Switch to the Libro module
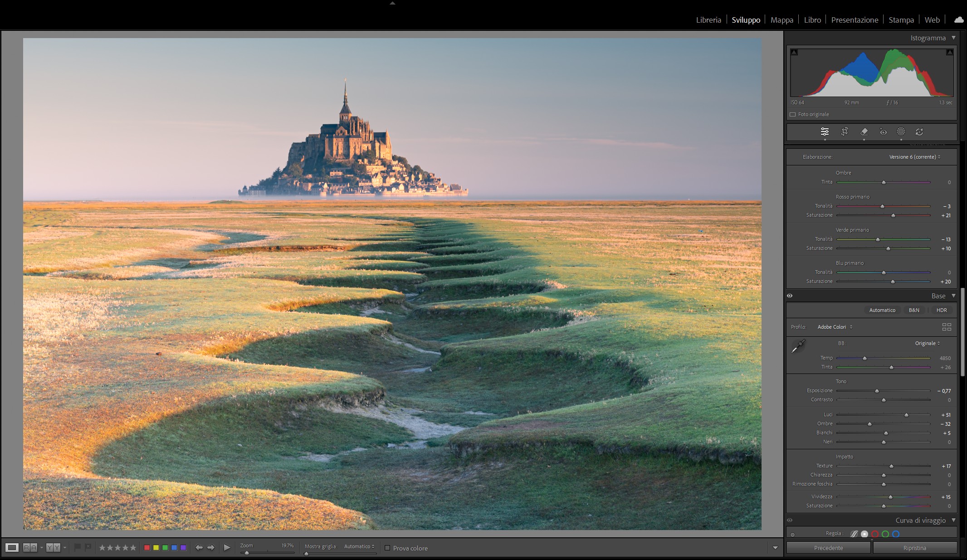967x560 pixels. [812, 20]
